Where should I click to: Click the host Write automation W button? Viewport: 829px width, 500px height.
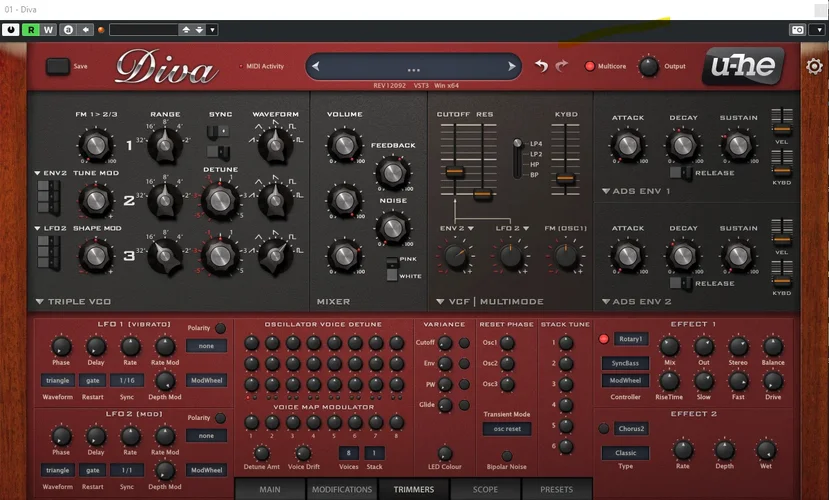coord(48,30)
